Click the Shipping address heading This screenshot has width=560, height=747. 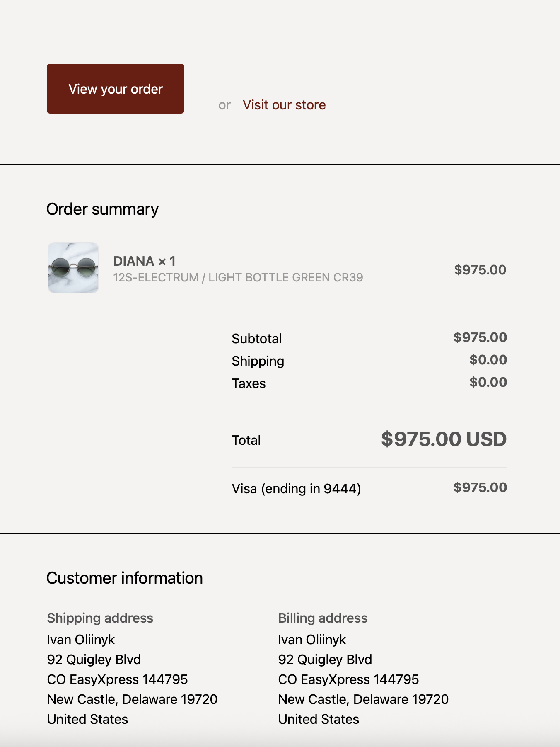(x=100, y=618)
